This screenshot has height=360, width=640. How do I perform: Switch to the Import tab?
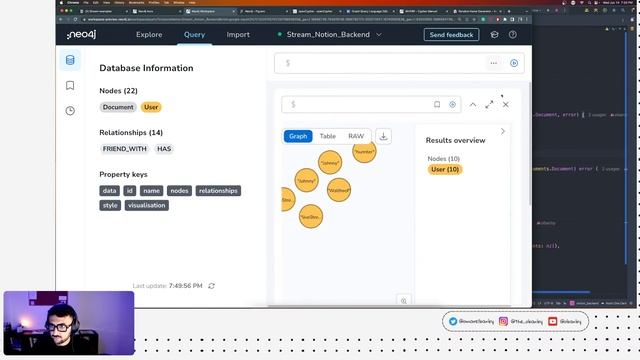point(238,35)
